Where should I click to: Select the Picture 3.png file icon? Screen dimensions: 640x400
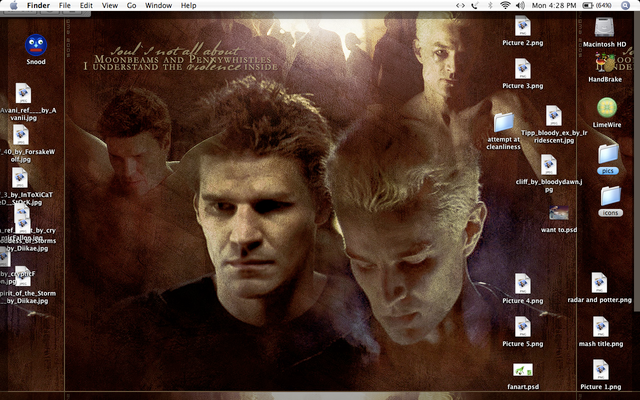522,69
